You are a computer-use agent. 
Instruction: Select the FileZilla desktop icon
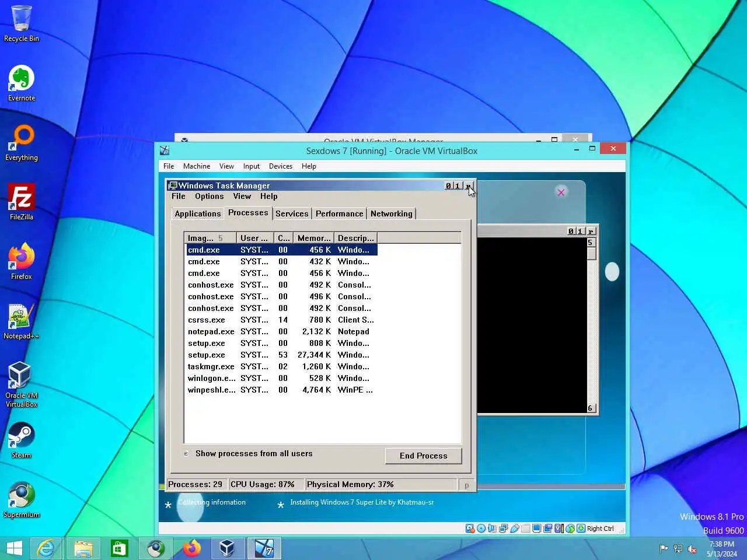pyautogui.click(x=22, y=202)
